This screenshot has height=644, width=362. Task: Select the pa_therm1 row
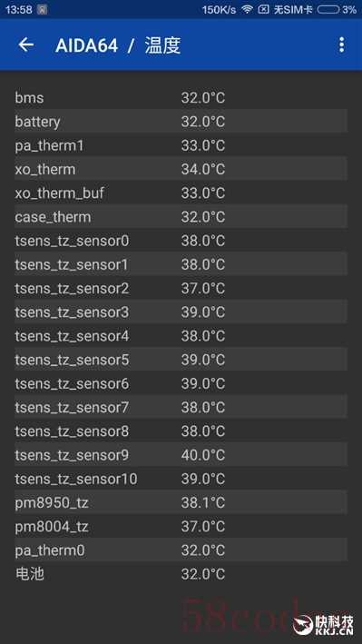click(181, 145)
